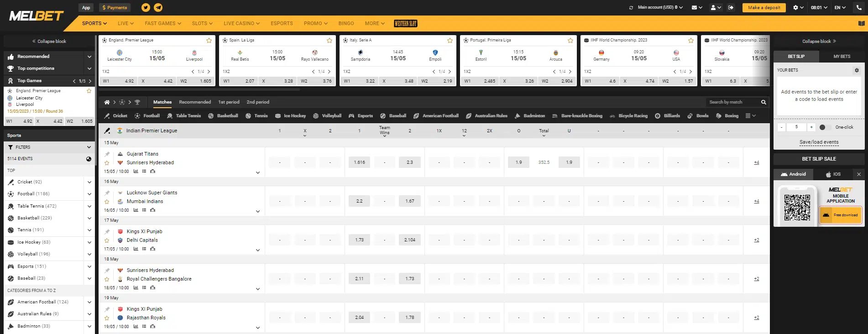The image size is (868, 334).
Task: Increase stake with the plus stepper
Action: pyautogui.click(x=811, y=127)
